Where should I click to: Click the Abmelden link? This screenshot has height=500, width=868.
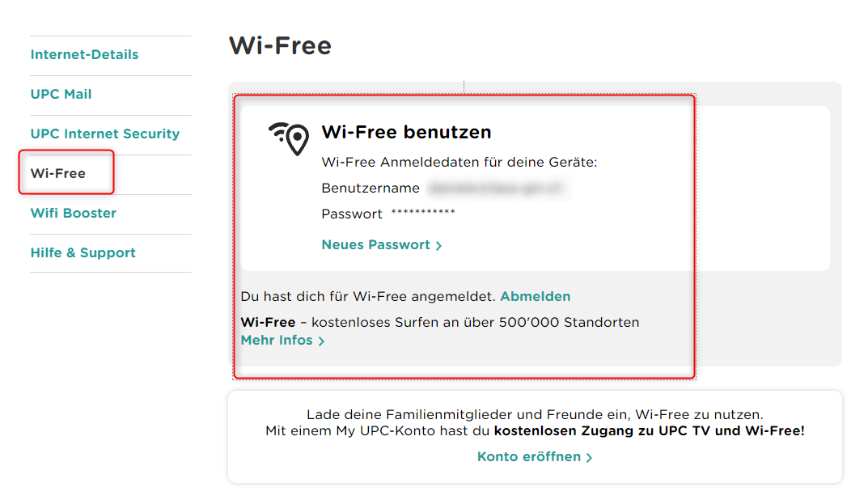[535, 297]
